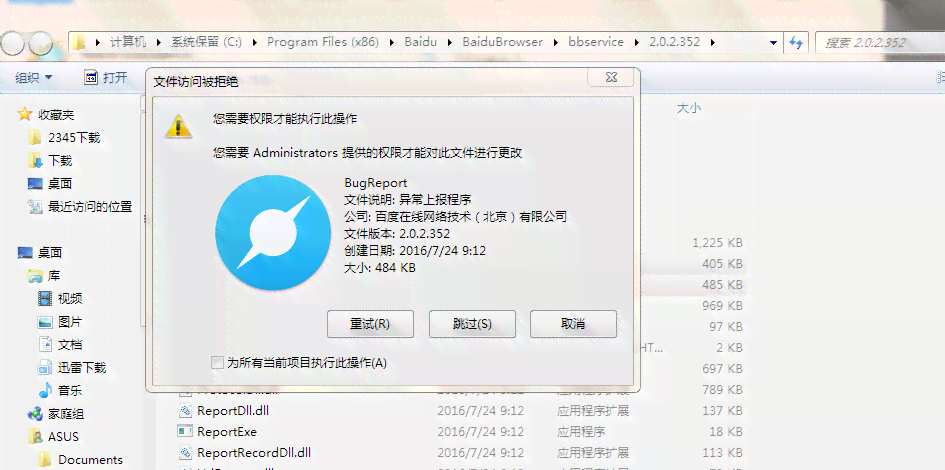
Task: Click the 跳过(S) button
Action: 472,324
